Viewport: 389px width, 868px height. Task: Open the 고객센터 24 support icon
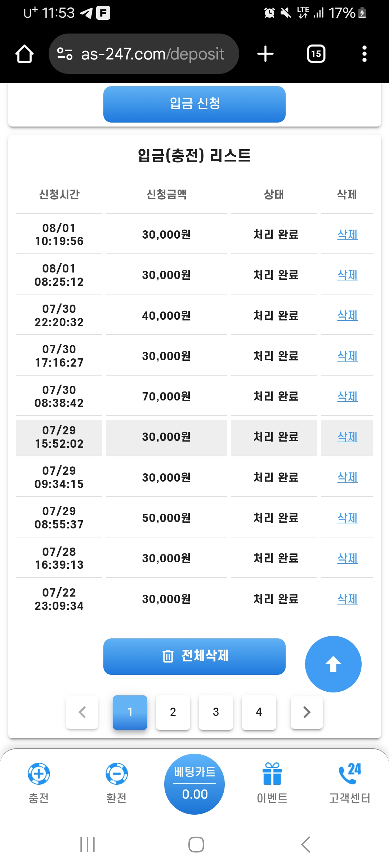tap(350, 773)
